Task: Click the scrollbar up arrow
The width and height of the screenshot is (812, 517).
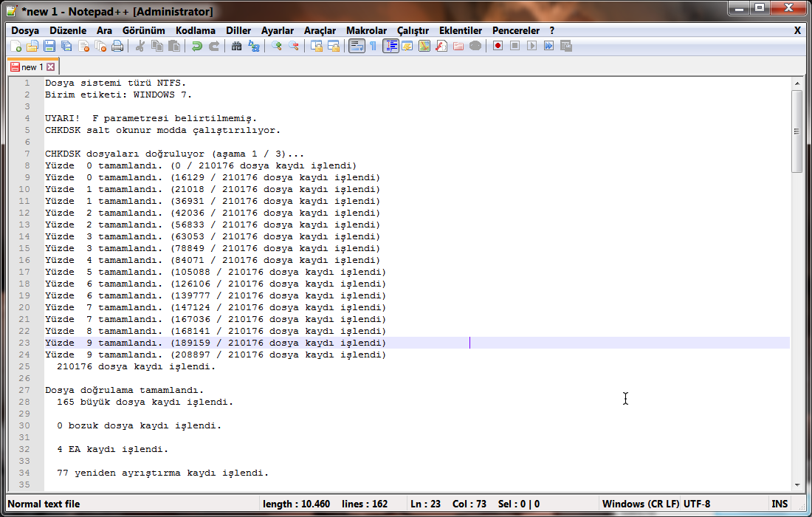Action: [797, 83]
